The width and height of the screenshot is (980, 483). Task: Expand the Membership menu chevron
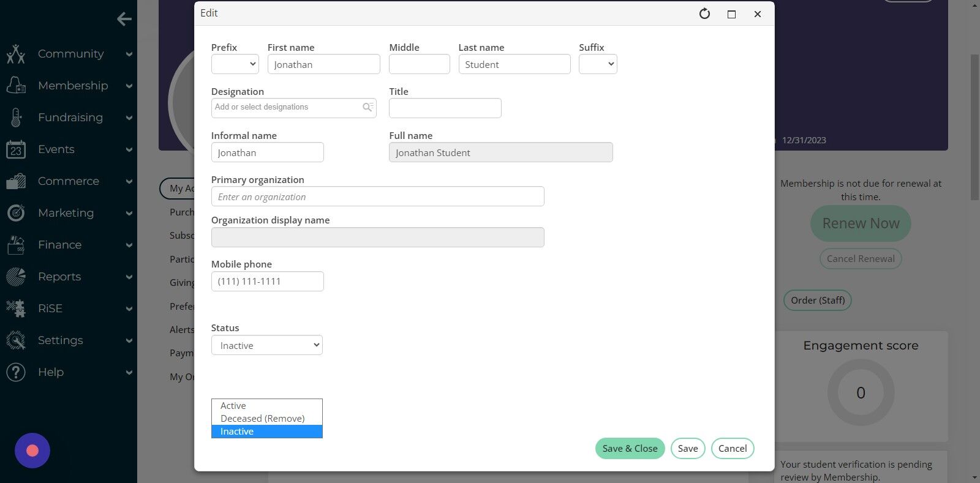[x=129, y=86]
